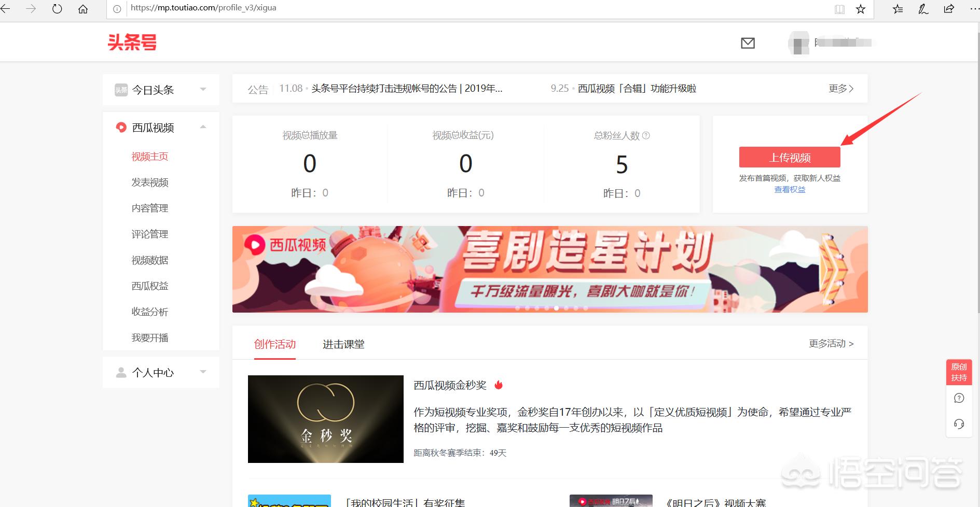Open 发表视频 in the sidebar
Screen dimensions: 980x507
tap(150, 182)
